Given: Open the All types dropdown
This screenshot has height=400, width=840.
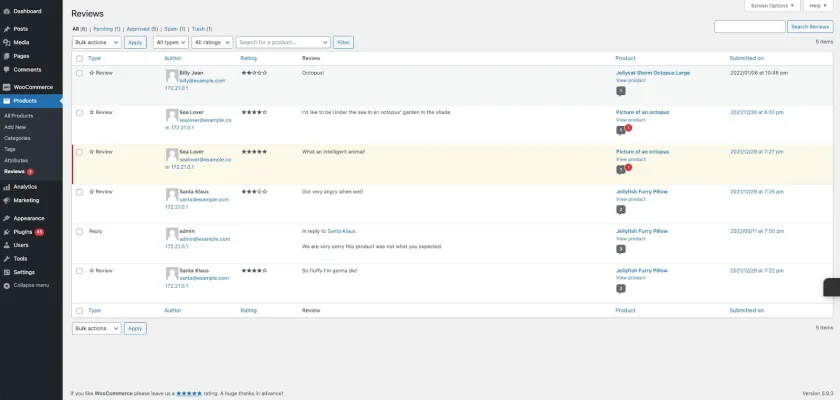Looking at the screenshot, I should [171, 42].
